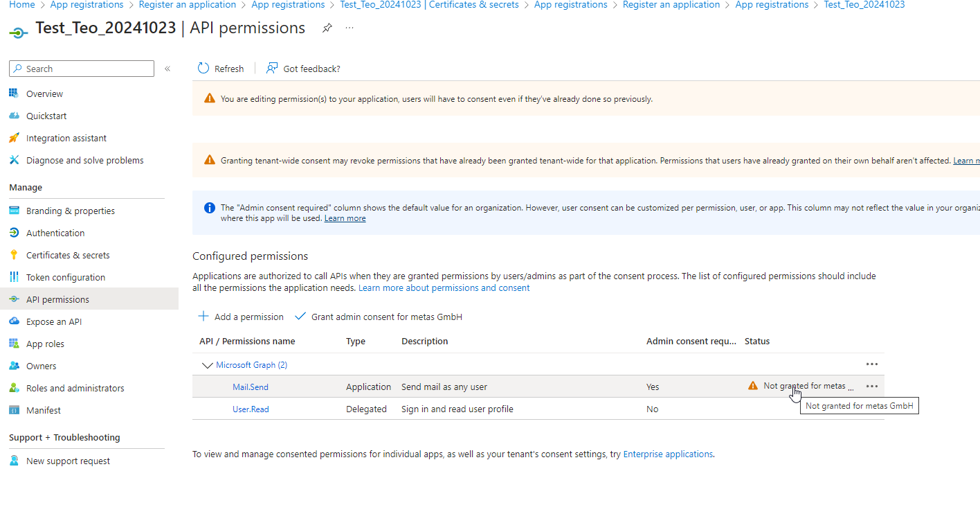
Task: Collapse the sidebar with the double chevron
Action: pos(167,69)
